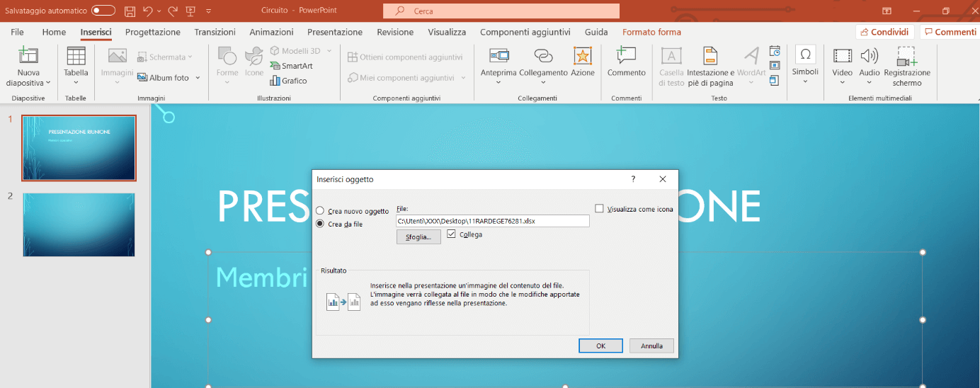Select the Crea da file radio button

(320, 224)
